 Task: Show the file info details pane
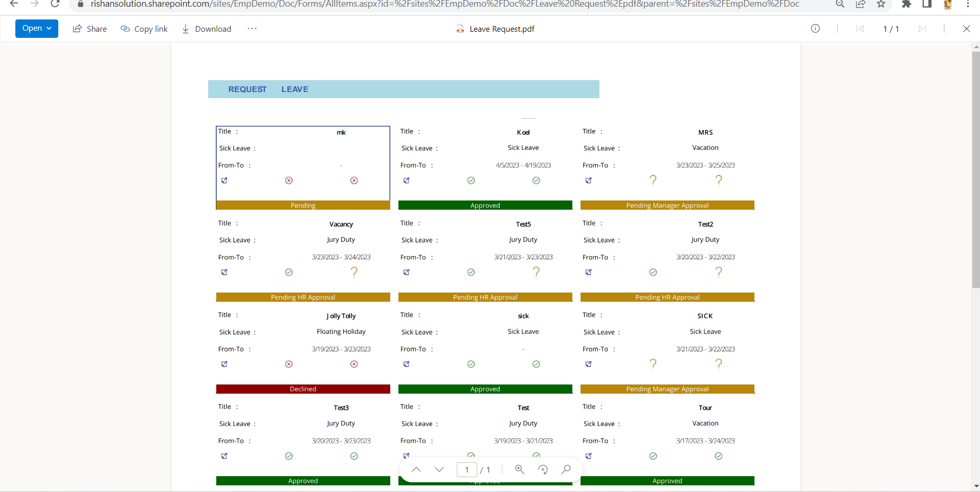point(815,29)
